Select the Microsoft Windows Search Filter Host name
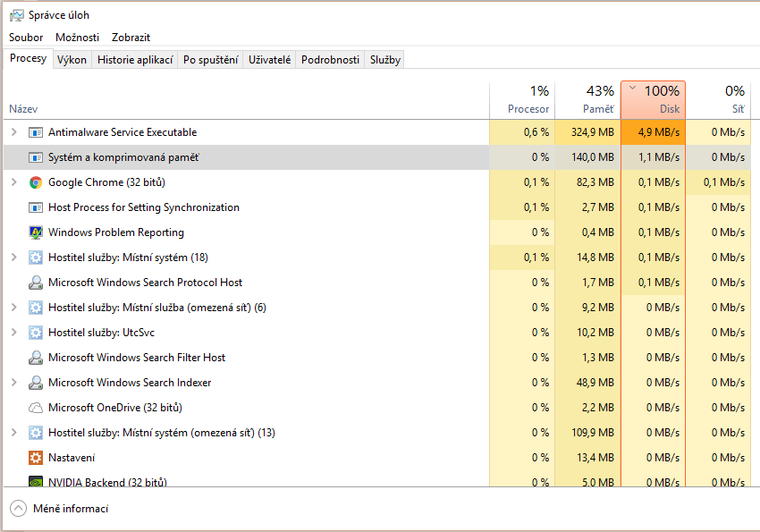This screenshot has height=532, width=760. coord(137,358)
